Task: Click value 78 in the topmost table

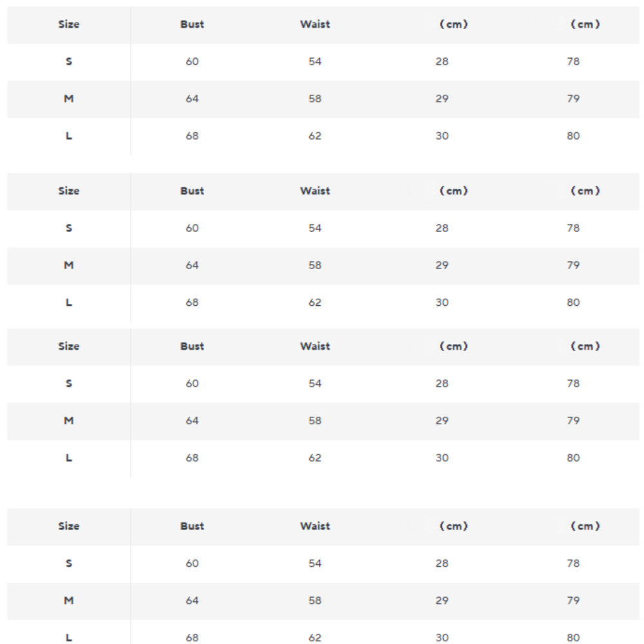Action: [573, 62]
